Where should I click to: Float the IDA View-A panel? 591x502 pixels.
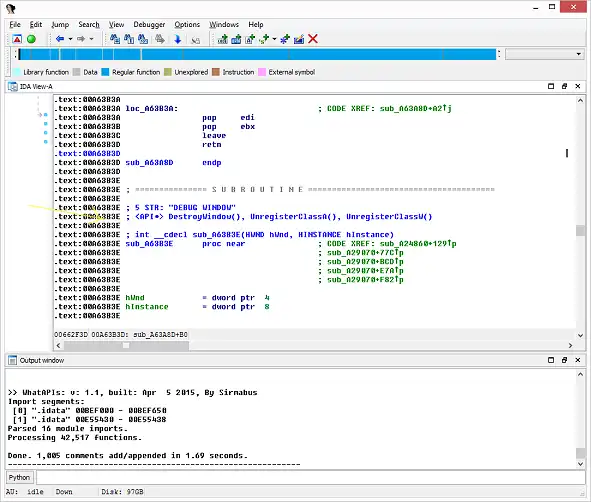point(564,86)
